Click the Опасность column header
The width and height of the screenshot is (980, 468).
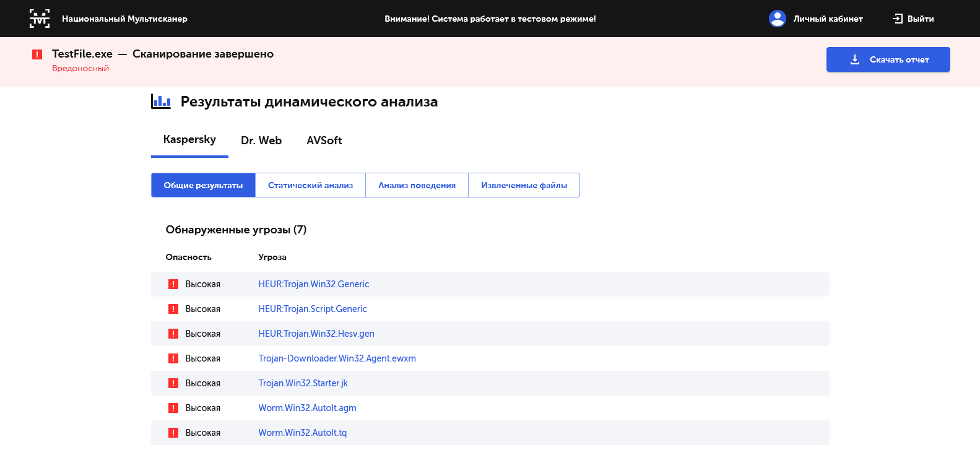pyautogui.click(x=188, y=257)
